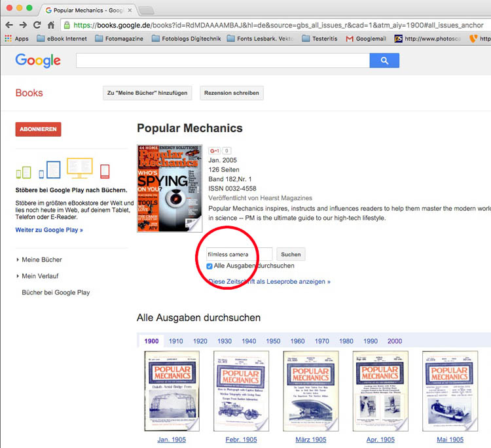Click the Apr. 1905 cover thumbnail
This screenshot has height=448, width=491.
(x=380, y=391)
